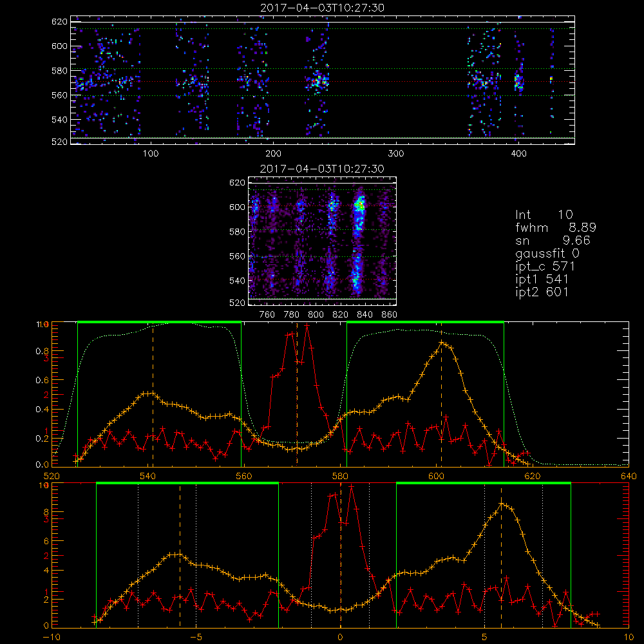
Task: Click x-axis tick 200 on top image panel
Action: click(x=273, y=154)
